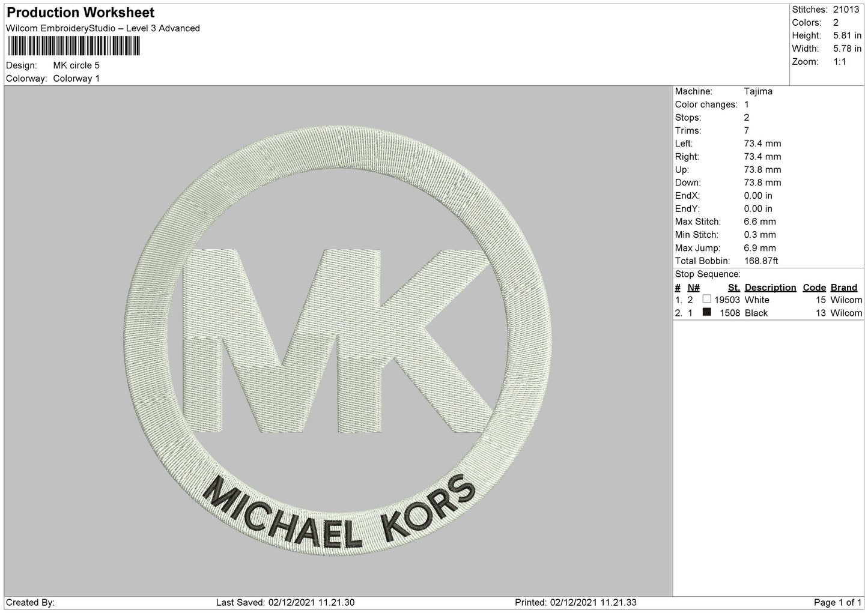868x613 pixels.
Task: Click the Colors value '2'
Action: pyautogui.click(x=836, y=23)
